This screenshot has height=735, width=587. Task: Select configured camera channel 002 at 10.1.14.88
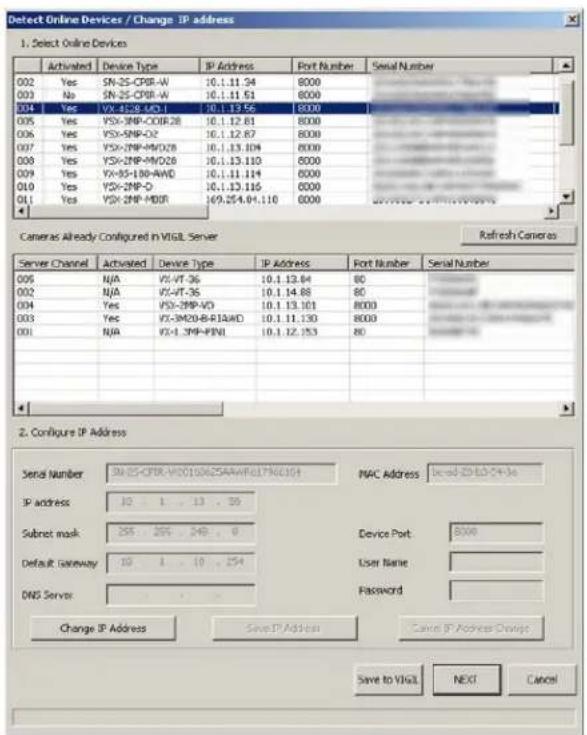click(294, 292)
